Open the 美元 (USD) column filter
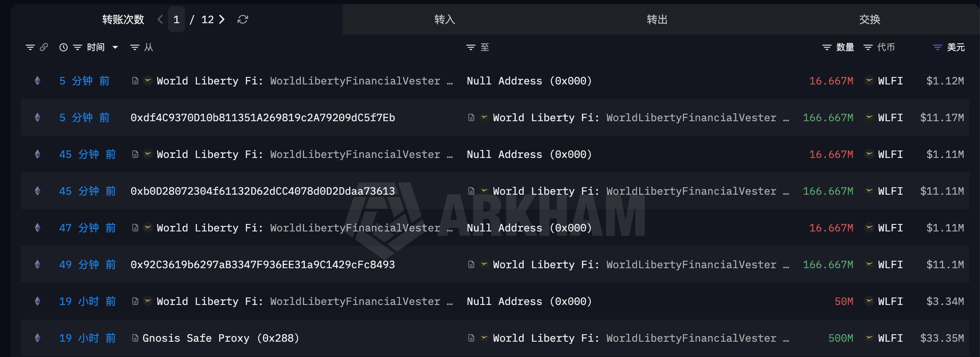 [x=938, y=47]
